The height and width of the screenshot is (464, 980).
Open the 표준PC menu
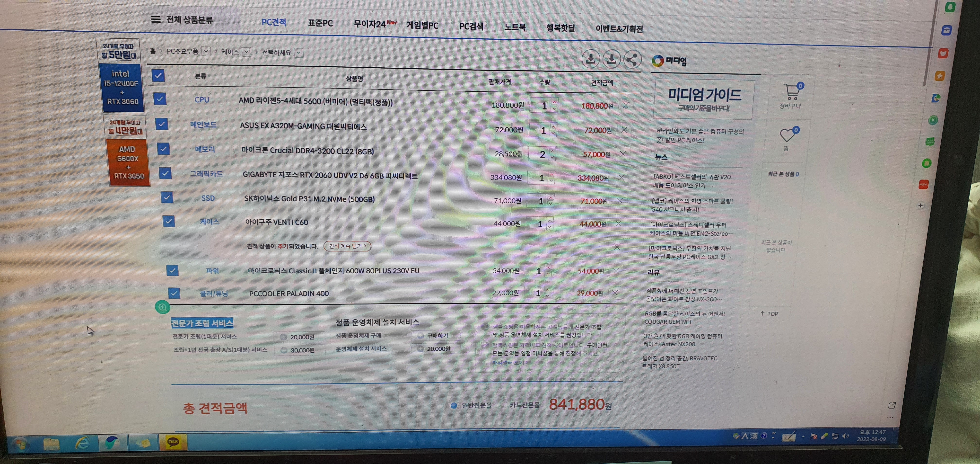pyautogui.click(x=320, y=23)
